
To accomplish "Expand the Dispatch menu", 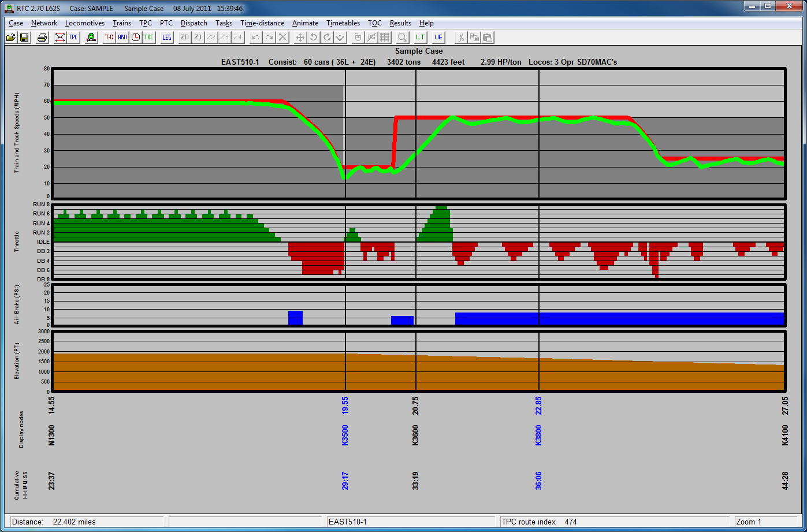I will 194,23.
